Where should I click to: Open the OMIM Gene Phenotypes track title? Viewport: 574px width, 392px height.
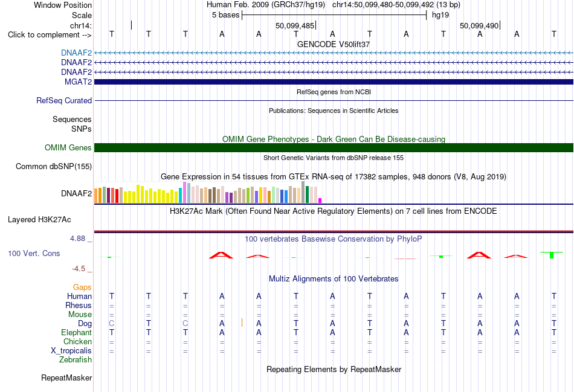pyautogui.click(x=334, y=139)
